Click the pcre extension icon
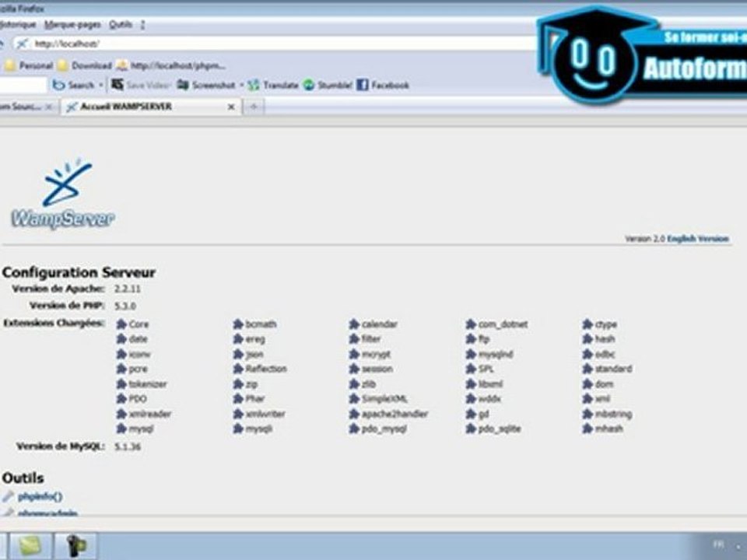 [x=121, y=369]
